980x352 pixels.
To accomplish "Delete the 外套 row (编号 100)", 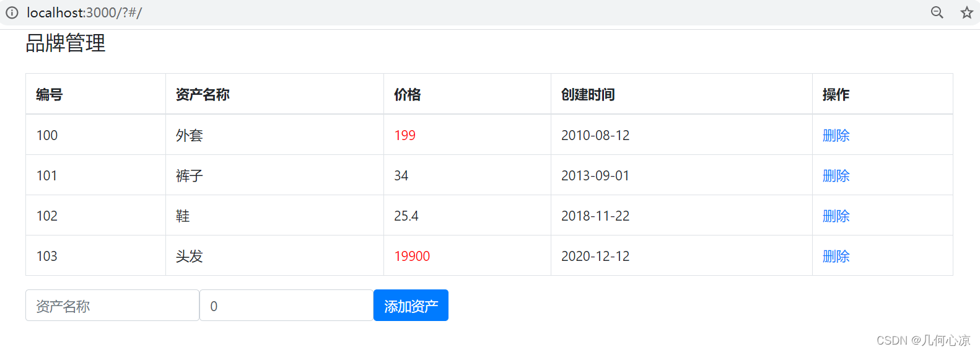I will click(x=836, y=135).
